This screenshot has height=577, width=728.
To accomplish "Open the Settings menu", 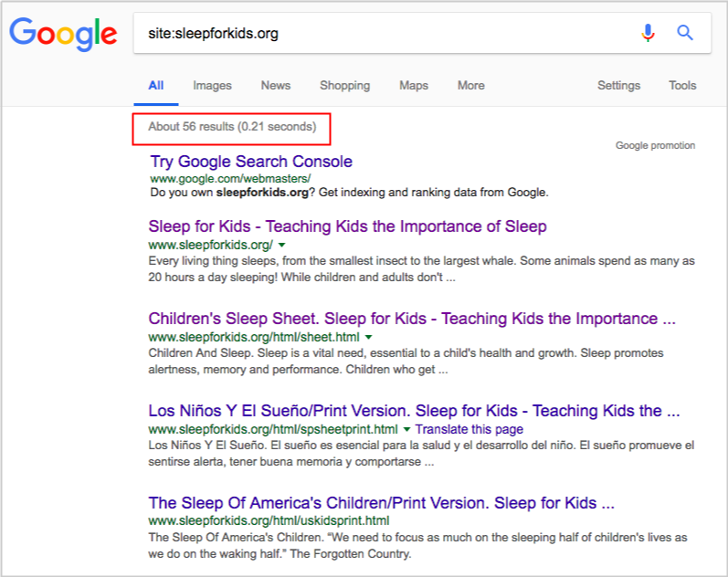I will coord(619,86).
